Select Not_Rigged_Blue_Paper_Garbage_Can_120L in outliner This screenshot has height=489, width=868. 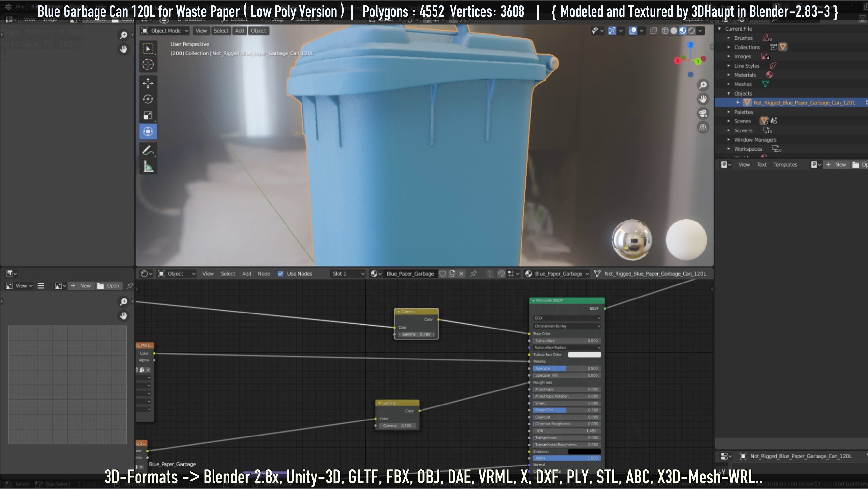tap(804, 102)
